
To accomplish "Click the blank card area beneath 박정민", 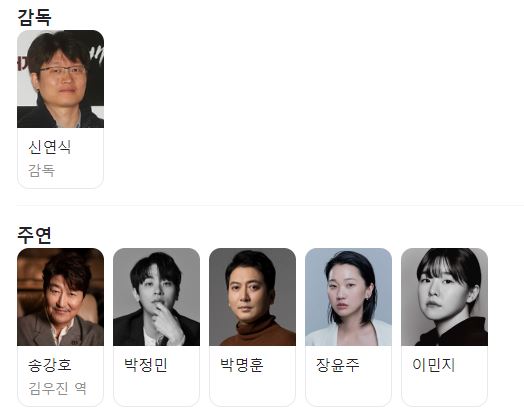I will click(x=156, y=389).
